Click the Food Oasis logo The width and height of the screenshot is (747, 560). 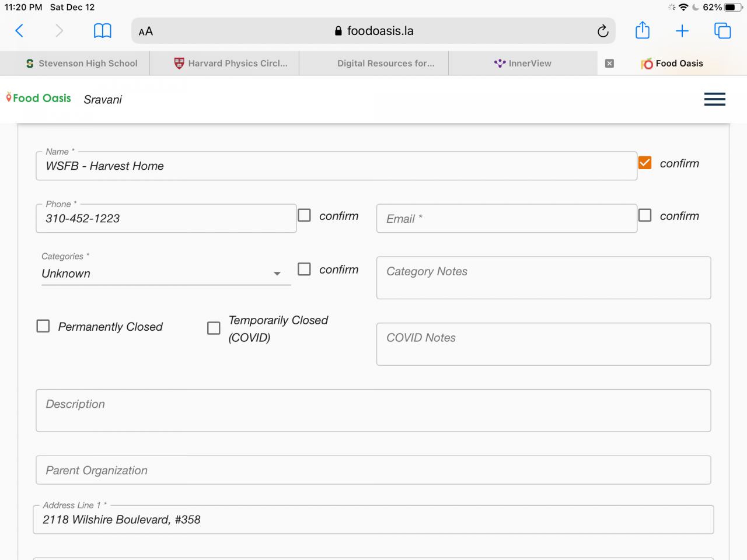(39, 98)
